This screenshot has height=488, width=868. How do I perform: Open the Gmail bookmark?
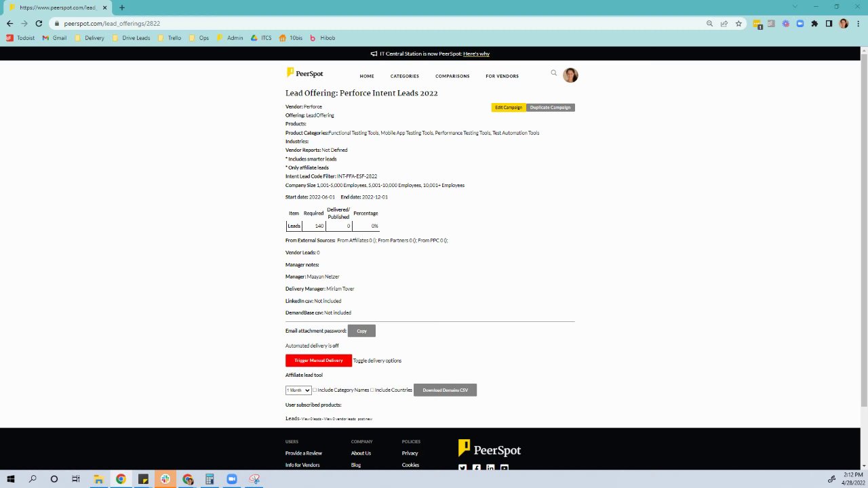click(x=54, y=38)
